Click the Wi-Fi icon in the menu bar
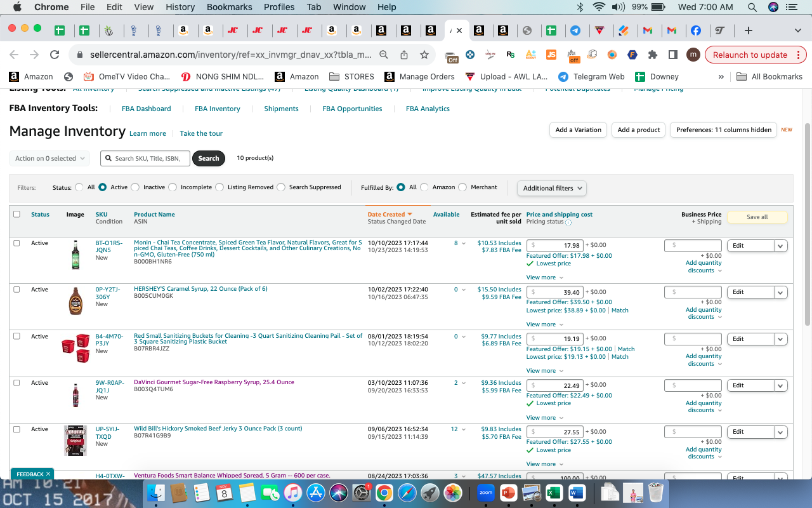The height and width of the screenshot is (508, 812). click(x=599, y=7)
